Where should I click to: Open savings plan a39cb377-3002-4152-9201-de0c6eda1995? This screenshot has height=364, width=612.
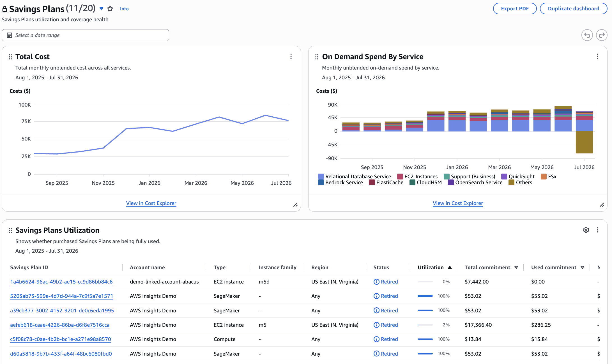(x=62, y=310)
